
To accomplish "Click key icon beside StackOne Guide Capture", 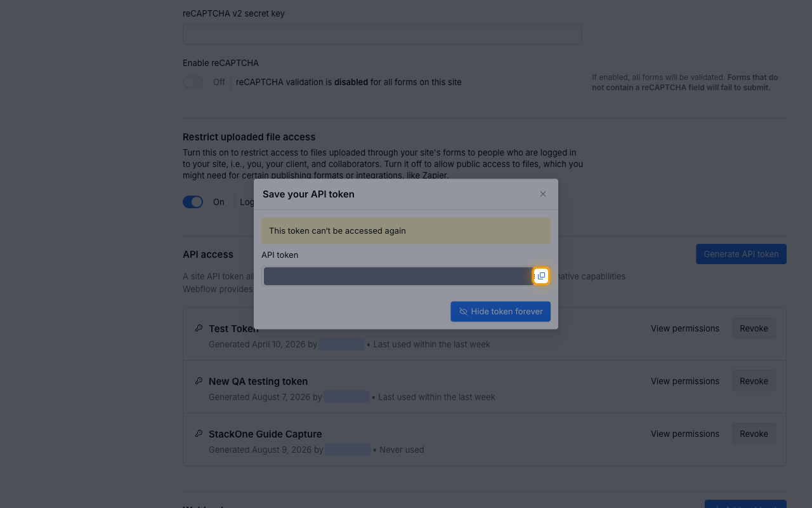I will pyautogui.click(x=199, y=434).
